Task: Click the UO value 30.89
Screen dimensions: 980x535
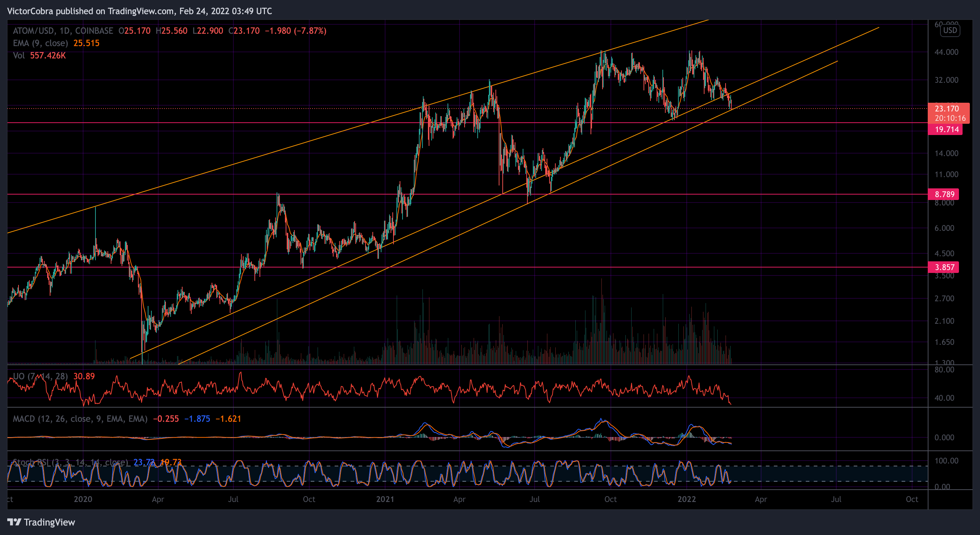Action: (84, 376)
